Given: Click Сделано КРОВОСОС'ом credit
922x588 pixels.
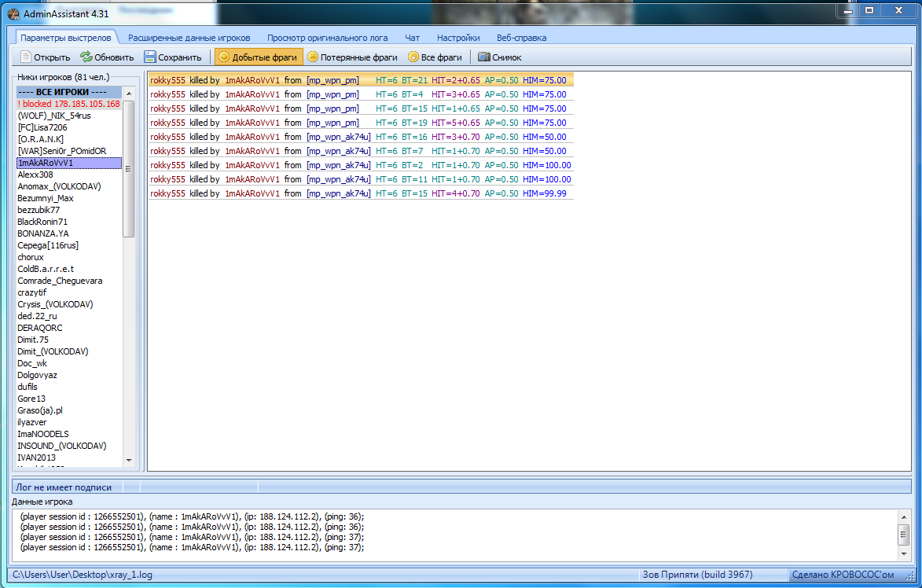Looking at the screenshot, I should click(x=843, y=575).
